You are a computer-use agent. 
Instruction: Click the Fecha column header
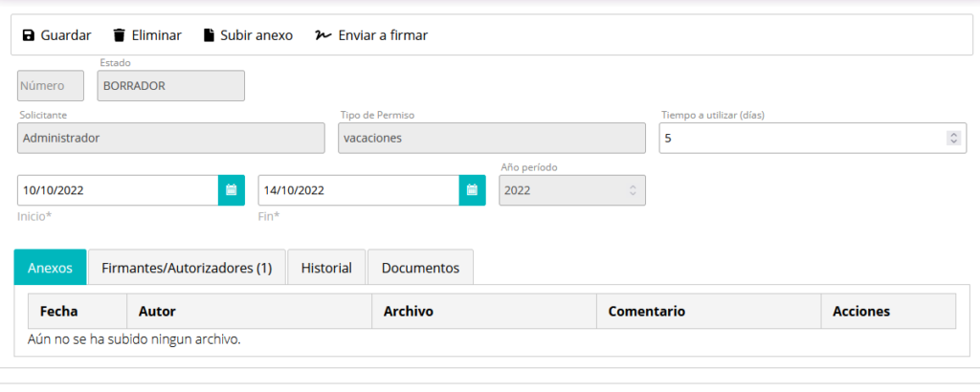(x=58, y=312)
